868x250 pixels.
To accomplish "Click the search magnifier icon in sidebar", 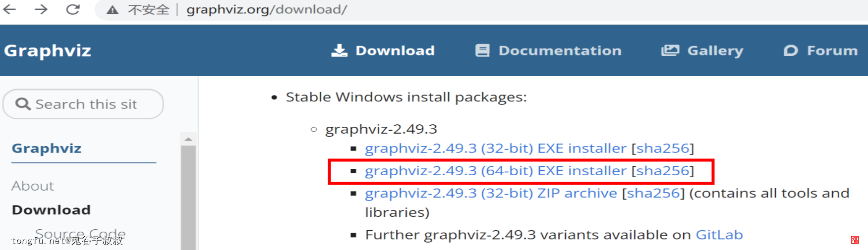I will tap(23, 104).
